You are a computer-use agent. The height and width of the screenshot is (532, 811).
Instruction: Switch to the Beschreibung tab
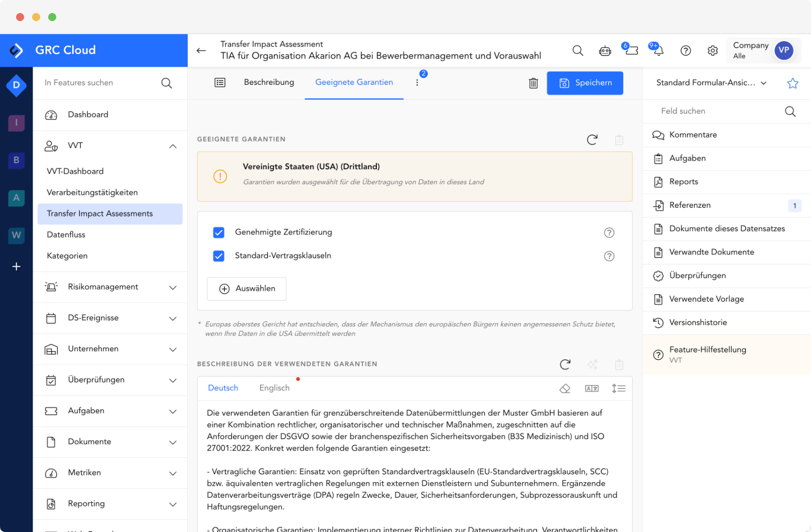(269, 82)
